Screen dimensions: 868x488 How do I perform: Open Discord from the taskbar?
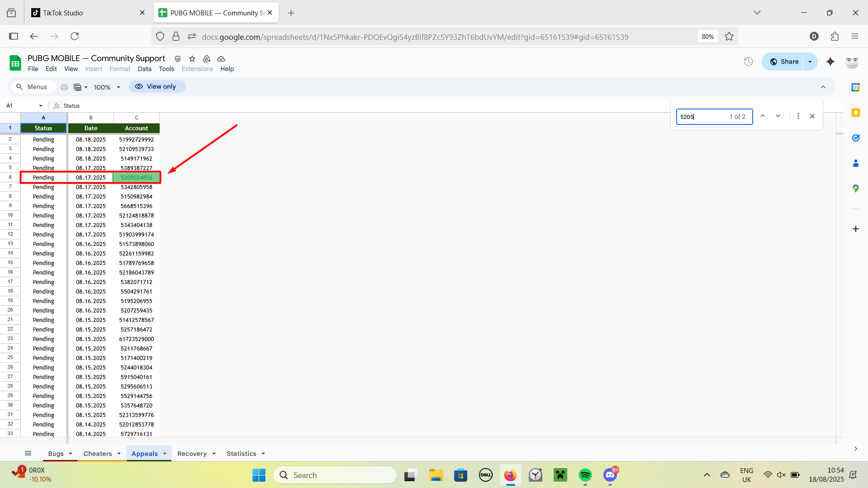point(610,475)
